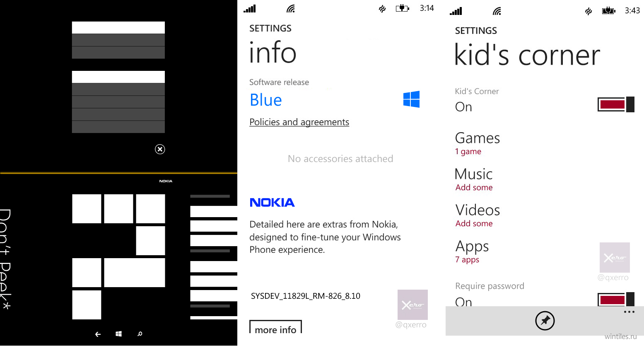The width and height of the screenshot is (644, 346).
Task: Tap the Wi-Fi icon in the info screen status bar
Action: (x=291, y=8)
